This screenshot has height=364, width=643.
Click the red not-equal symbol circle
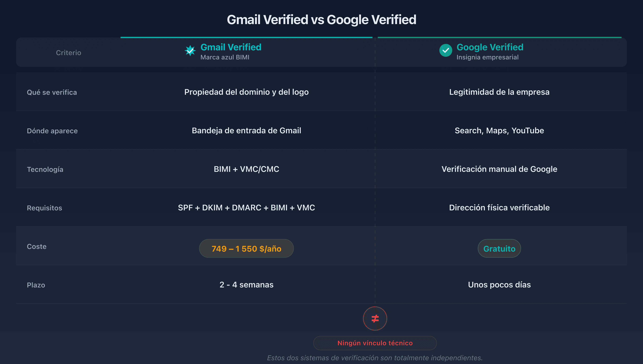[375, 318]
